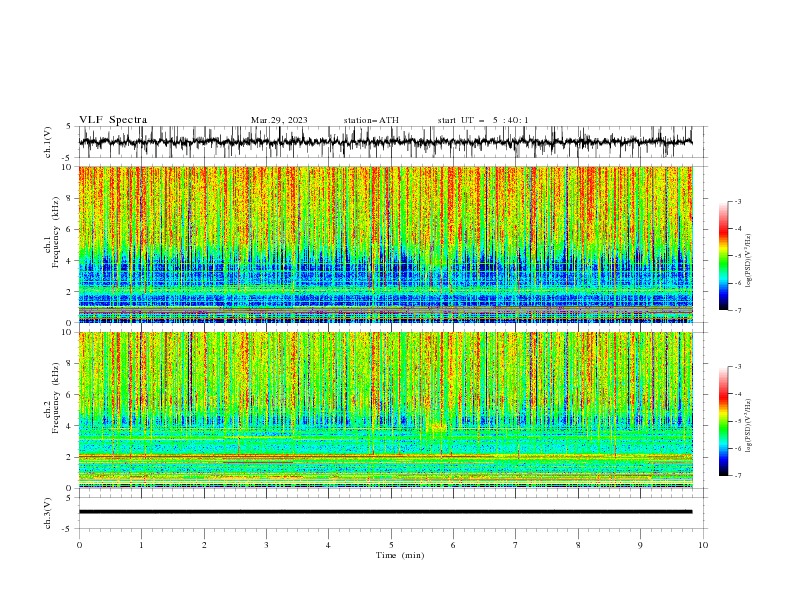Select the date text "Mar.29, 2023"
The image size is (792, 612).
[x=279, y=120]
